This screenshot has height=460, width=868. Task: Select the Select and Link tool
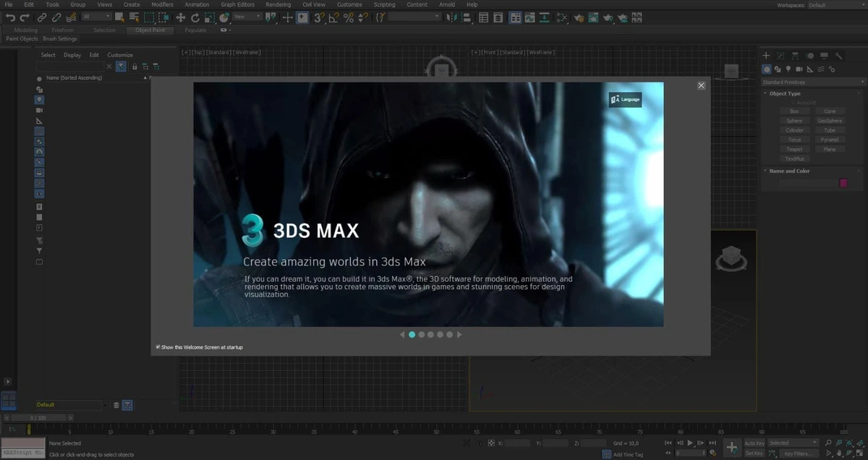coord(42,17)
